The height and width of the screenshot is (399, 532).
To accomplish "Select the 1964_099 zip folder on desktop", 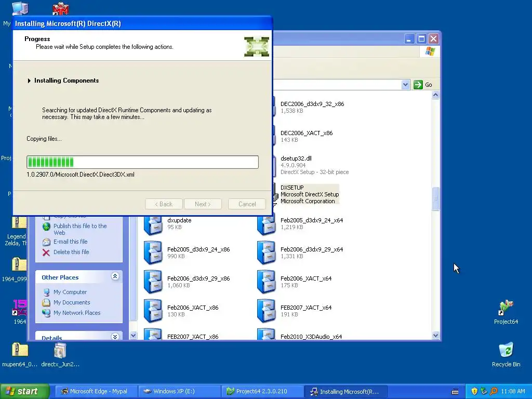I will tap(19, 264).
